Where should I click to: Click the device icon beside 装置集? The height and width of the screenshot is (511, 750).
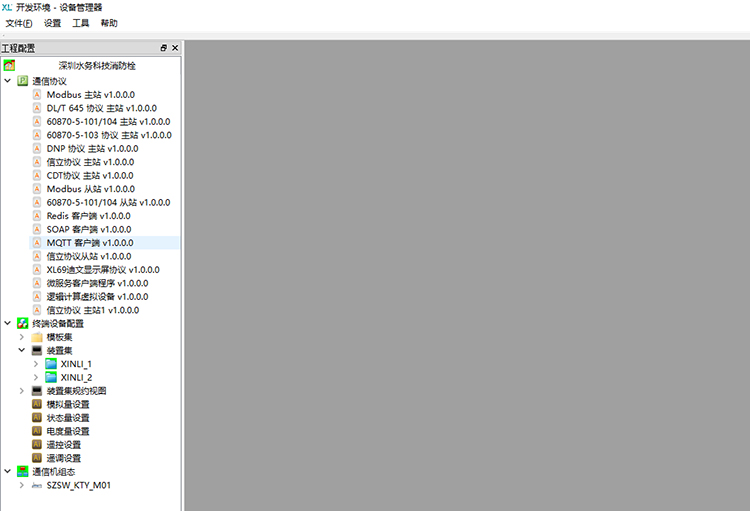coord(37,350)
